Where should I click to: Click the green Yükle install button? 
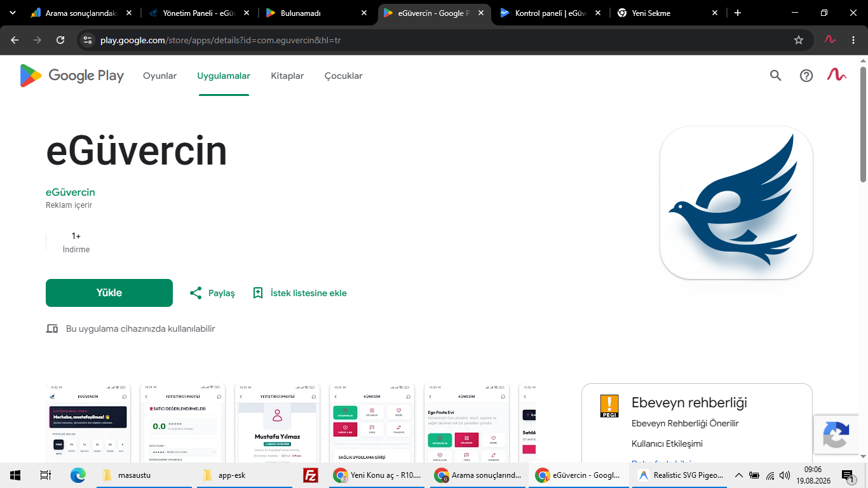109,293
